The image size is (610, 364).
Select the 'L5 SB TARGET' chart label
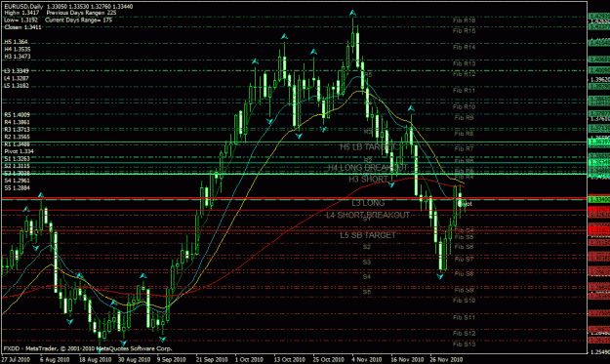point(368,235)
